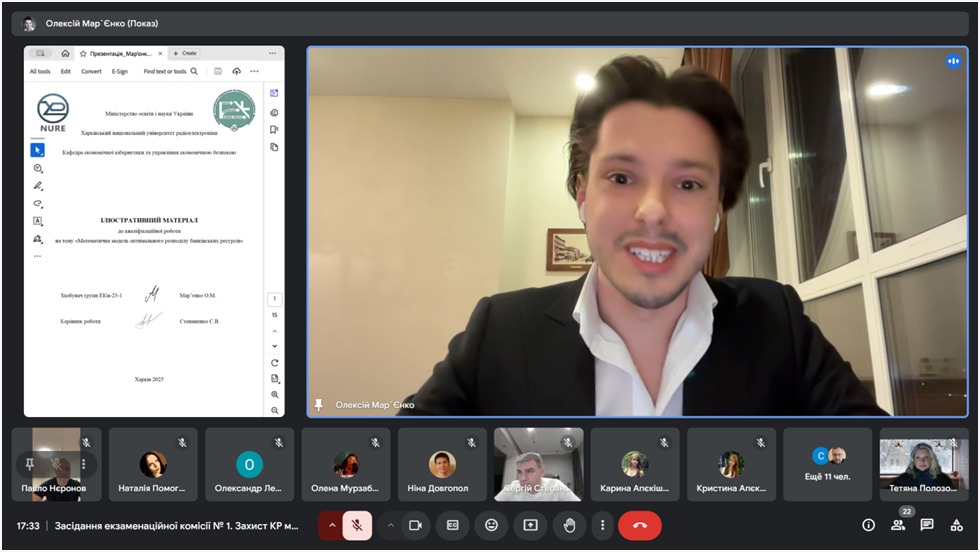Expand the microphone audio settings arrow
Viewport: 980px width, 552px height.
click(x=332, y=525)
